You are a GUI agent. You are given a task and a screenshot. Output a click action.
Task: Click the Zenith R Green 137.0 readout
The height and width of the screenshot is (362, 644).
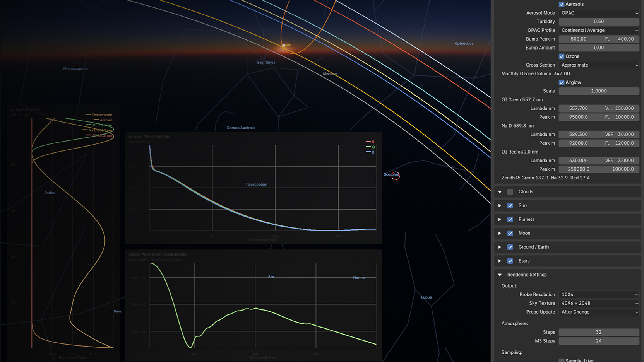coord(525,178)
